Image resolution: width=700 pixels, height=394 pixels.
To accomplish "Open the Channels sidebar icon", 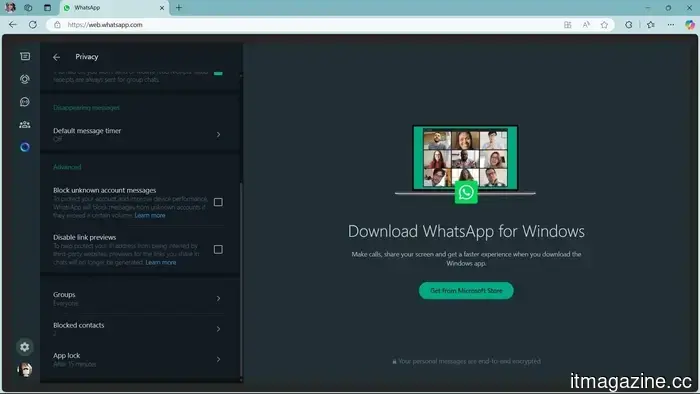I will [x=25, y=102].
